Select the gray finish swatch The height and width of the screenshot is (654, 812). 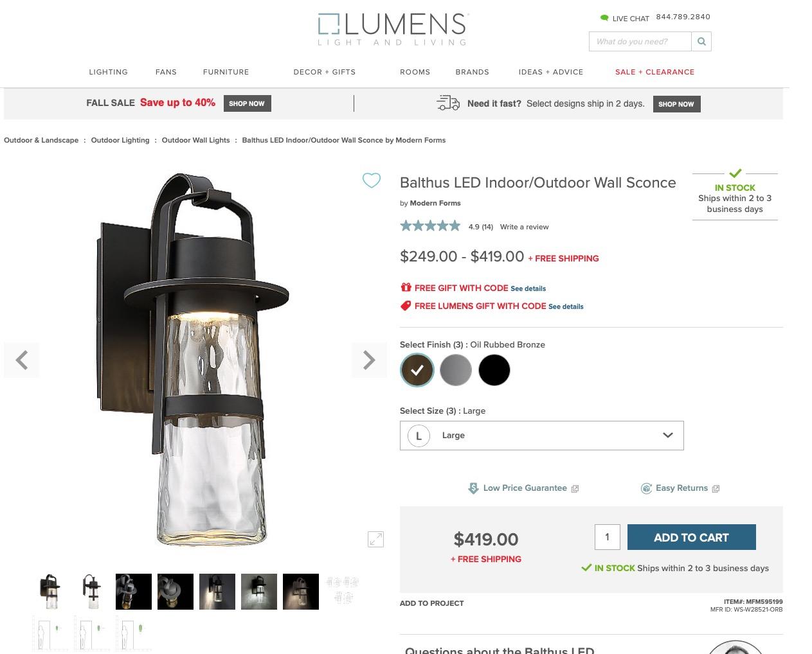click(456, 370)
